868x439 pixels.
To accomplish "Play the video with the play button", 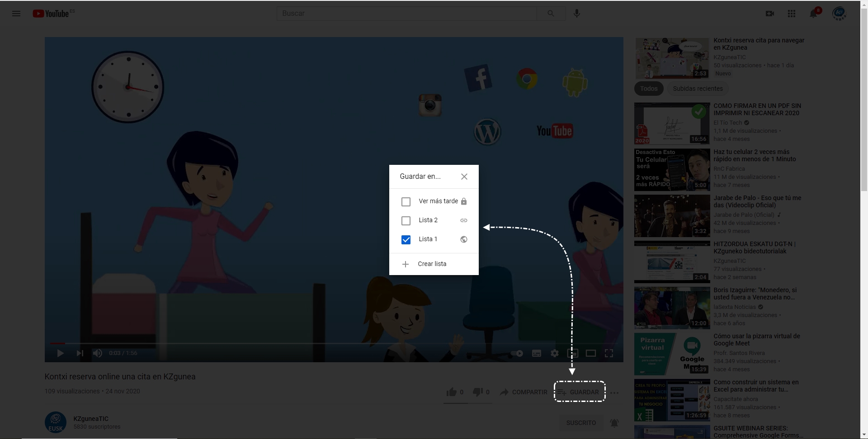I will click(60, 353).
